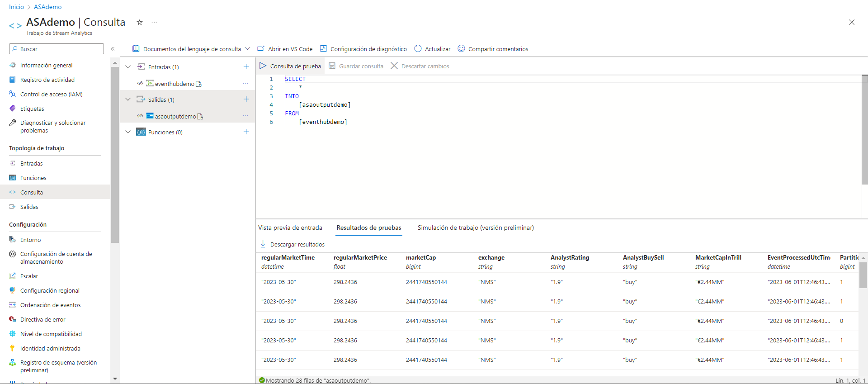Screen dimensions: 868x384
Task: Add a new output with the Salidas plus icon
Action: [x=246, y=100]
